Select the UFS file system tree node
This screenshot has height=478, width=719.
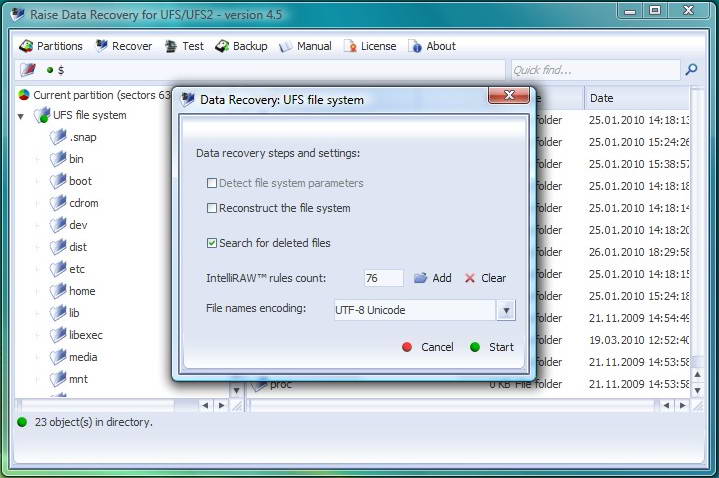point(89,115)
